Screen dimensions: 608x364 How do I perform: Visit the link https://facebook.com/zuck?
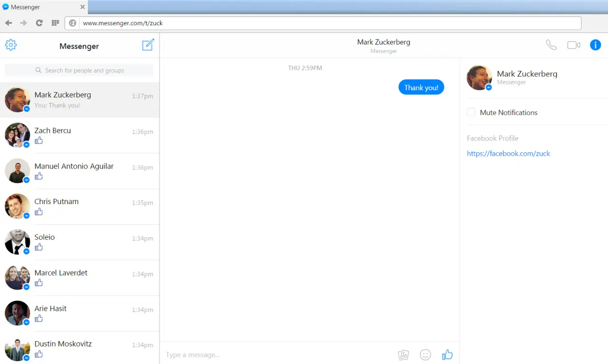[508, 153]
